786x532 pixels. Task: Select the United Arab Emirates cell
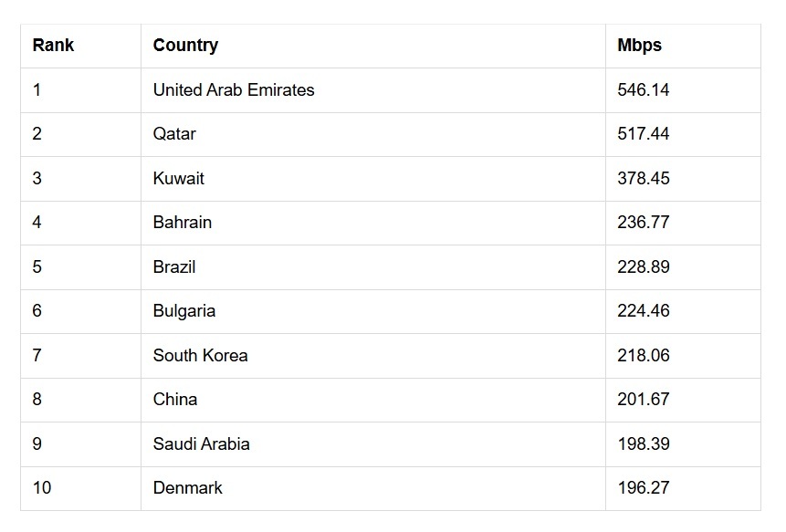234,89
